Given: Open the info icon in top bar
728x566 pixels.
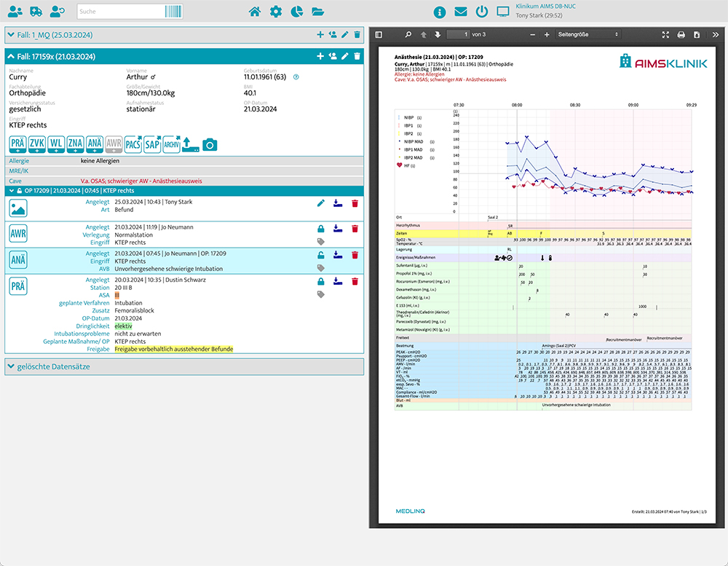Looking at the screenshot, I should click(439, 12).
